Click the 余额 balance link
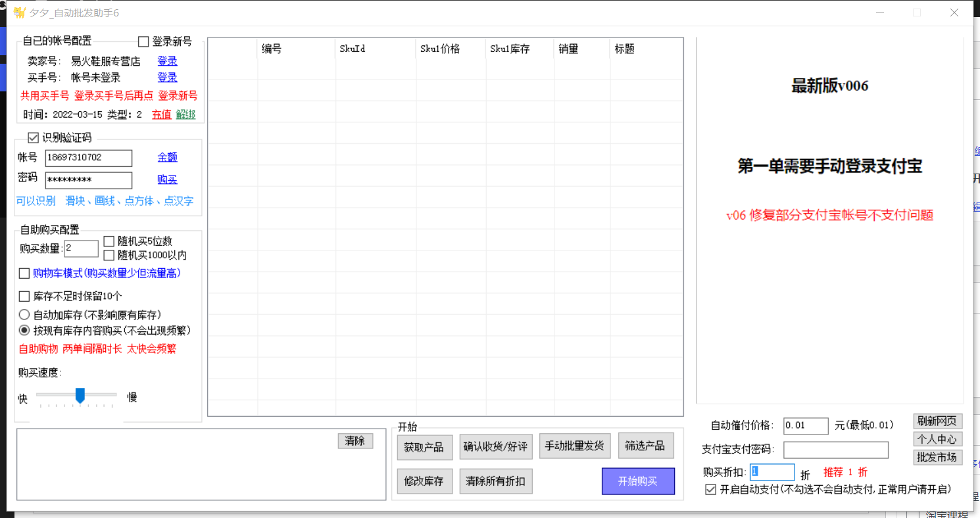 coord(167,157)
